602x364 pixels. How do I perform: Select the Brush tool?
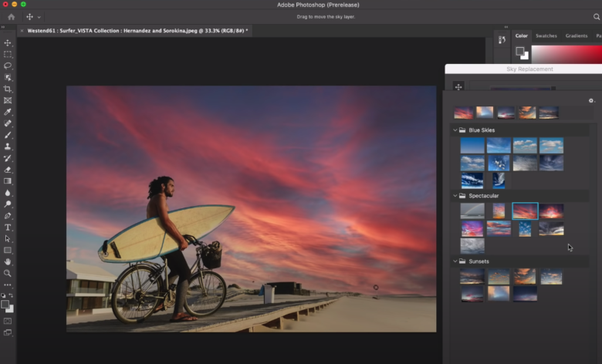(8, 135)
